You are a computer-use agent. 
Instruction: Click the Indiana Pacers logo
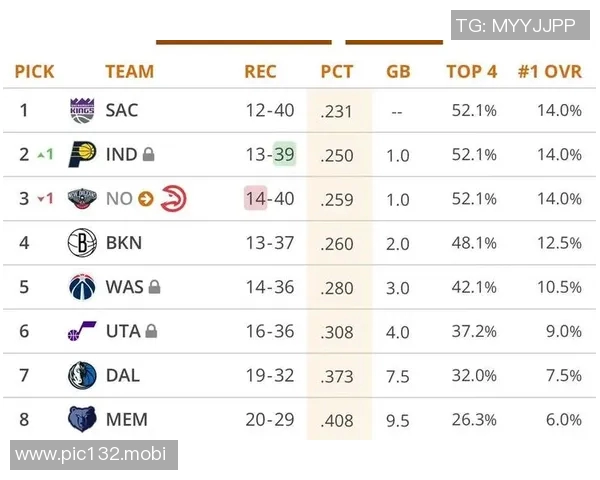click(82, 155)
